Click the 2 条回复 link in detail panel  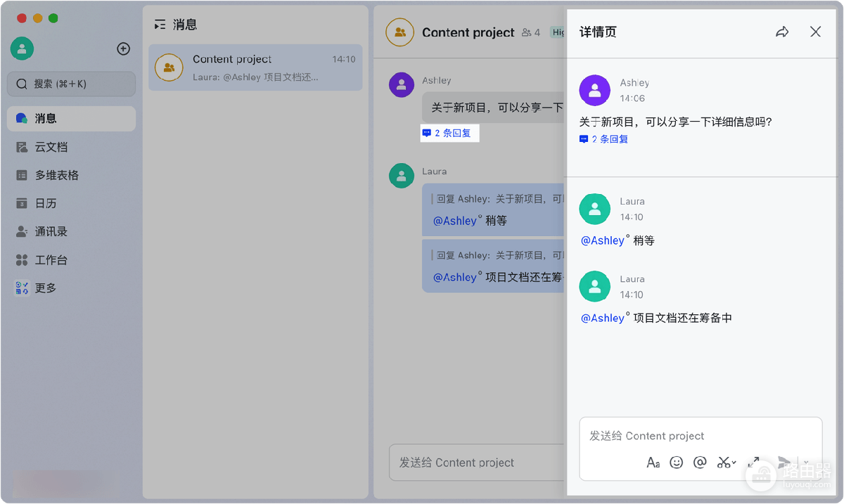603,139
